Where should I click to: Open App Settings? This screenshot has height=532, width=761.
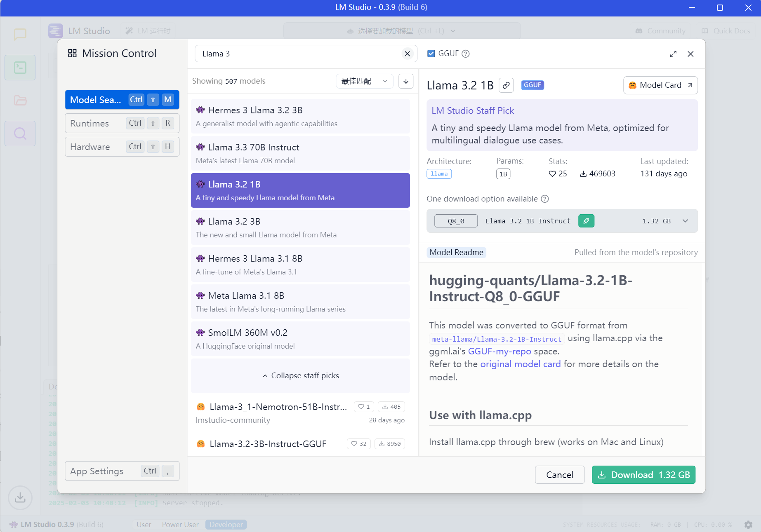coord(122,471)
